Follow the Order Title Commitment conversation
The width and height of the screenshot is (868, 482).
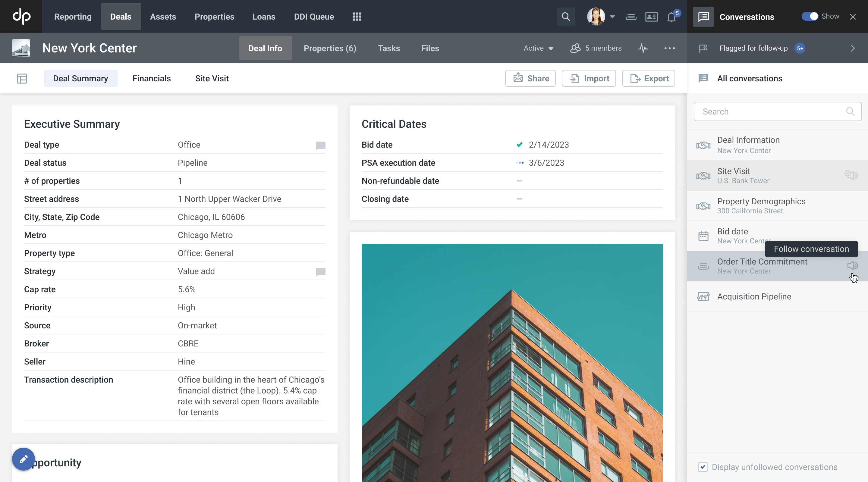point(852,265)
